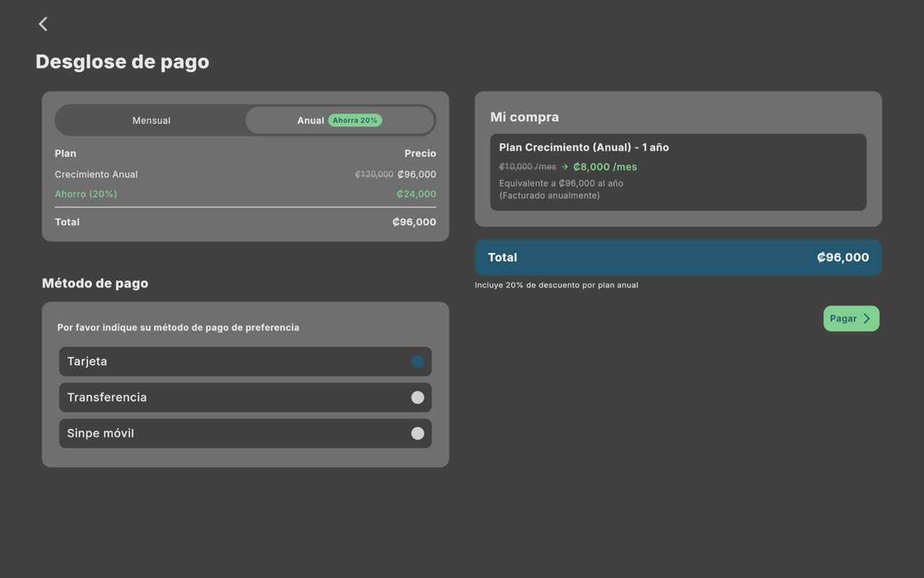Click Plan Crecimiento (Anual) - 1 año title
The image size is (924, 578).
tap(584, 147)
